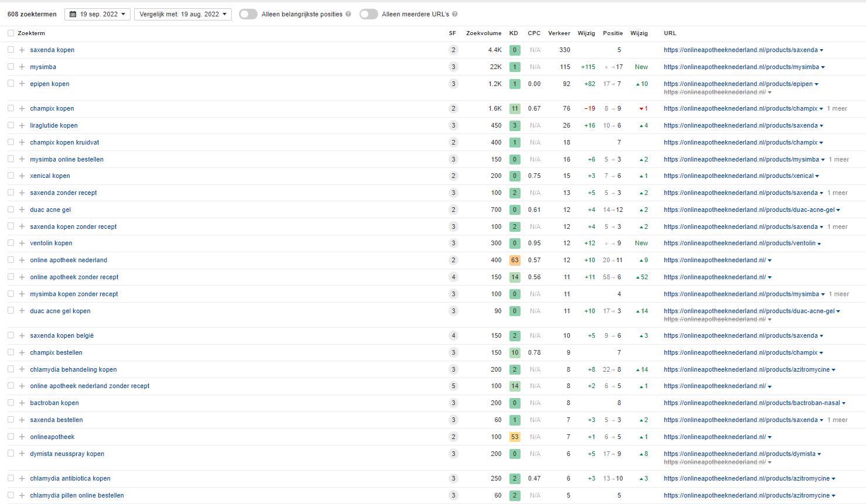The height and width of the screenshot is (504, 866).
Task: Click the calendar icon in date button
Action: pos(73,14)
